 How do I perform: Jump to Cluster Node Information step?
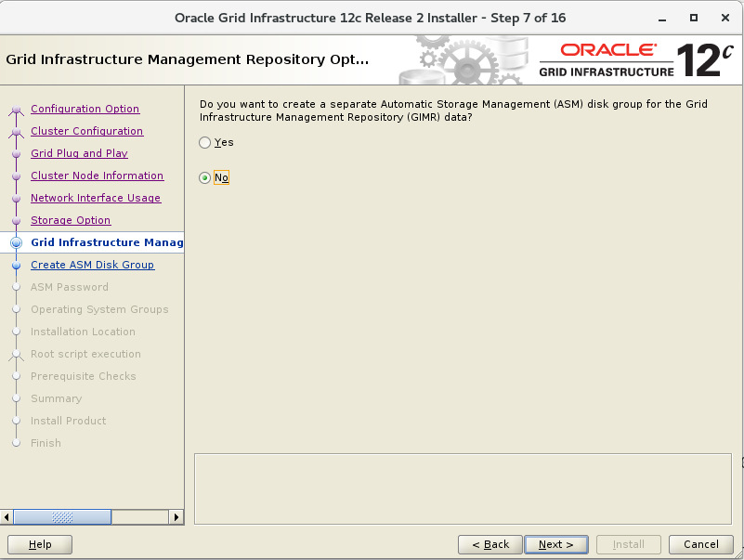[x=98, y=176]
